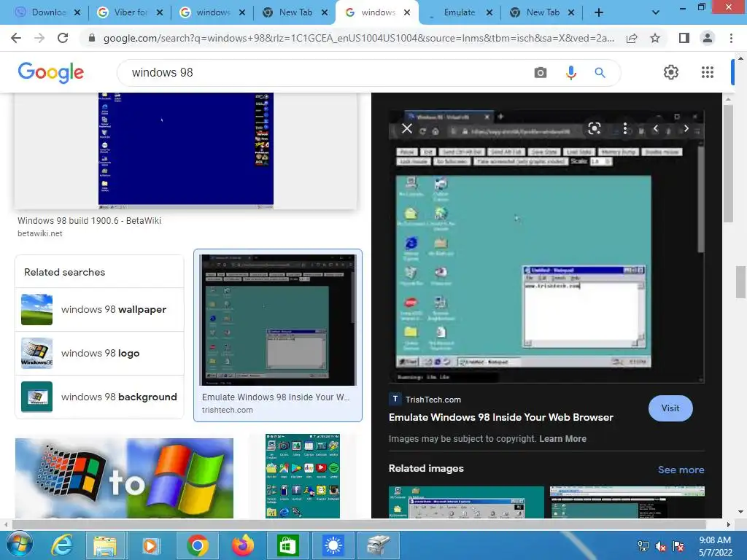Open the browser side panel

[x=684, y=38]
